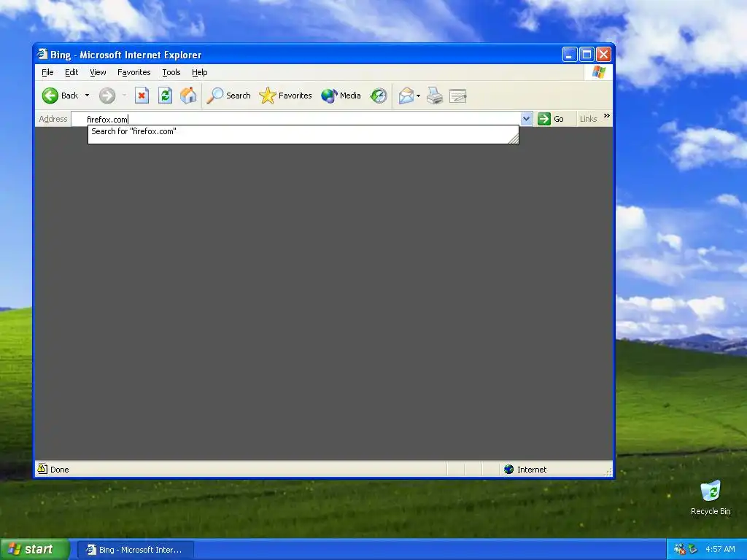Open the View menu
The height and width of the screenshot is (560, 747).
click(x=98, y=72)
